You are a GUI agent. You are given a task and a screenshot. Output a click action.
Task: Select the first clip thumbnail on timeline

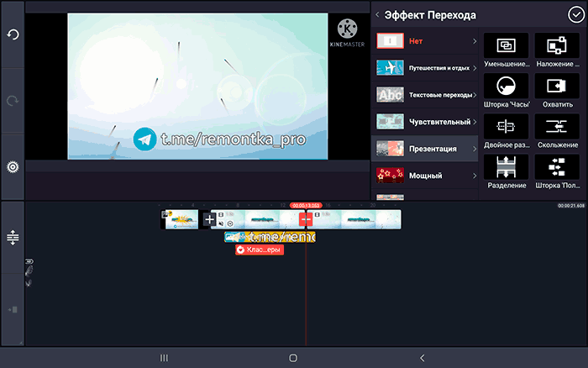tap(180, 219)
